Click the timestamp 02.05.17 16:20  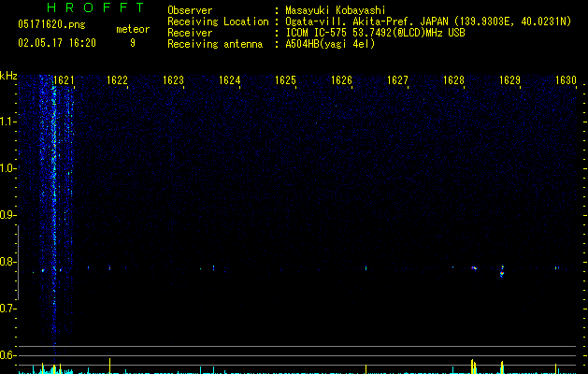click(x=57, y=43)
